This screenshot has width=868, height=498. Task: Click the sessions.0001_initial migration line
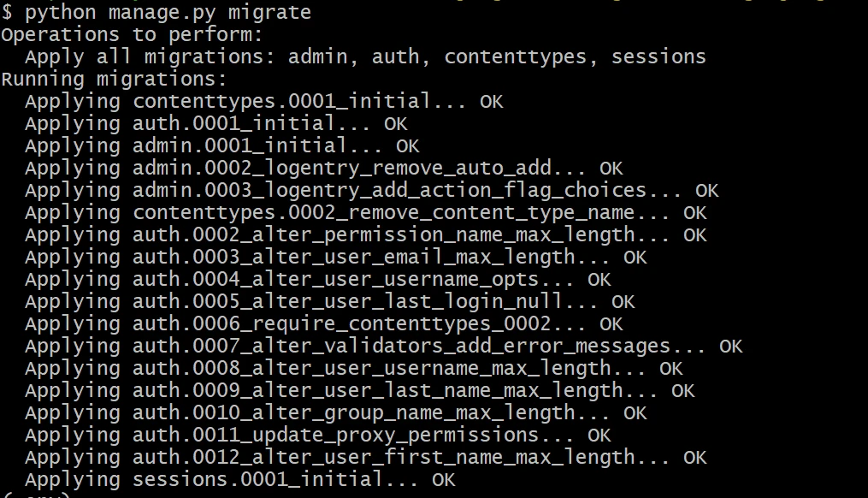239,480
